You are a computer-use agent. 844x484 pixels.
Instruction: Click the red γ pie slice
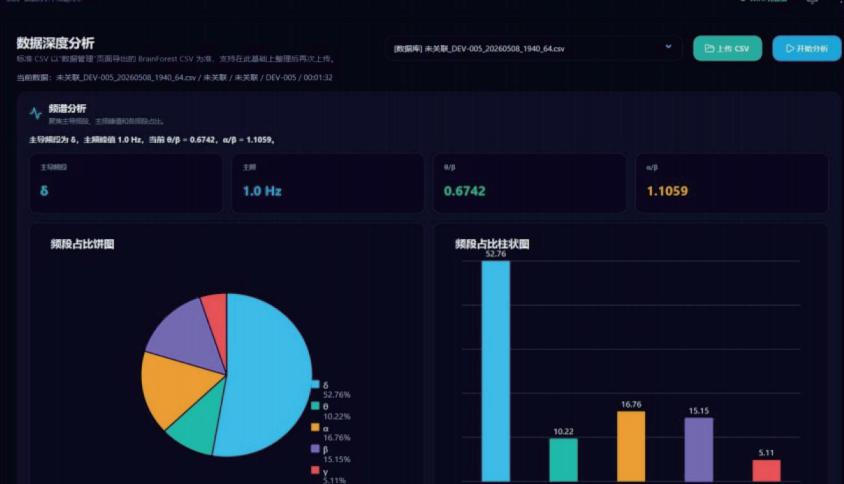tap(217, 323)
